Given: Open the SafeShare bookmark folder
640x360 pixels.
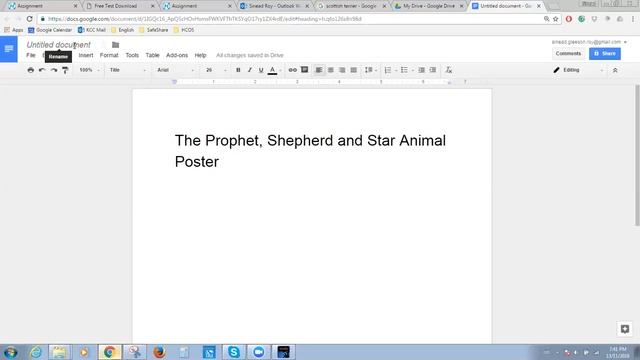Looking at the screenshot, I should point(153,30).
